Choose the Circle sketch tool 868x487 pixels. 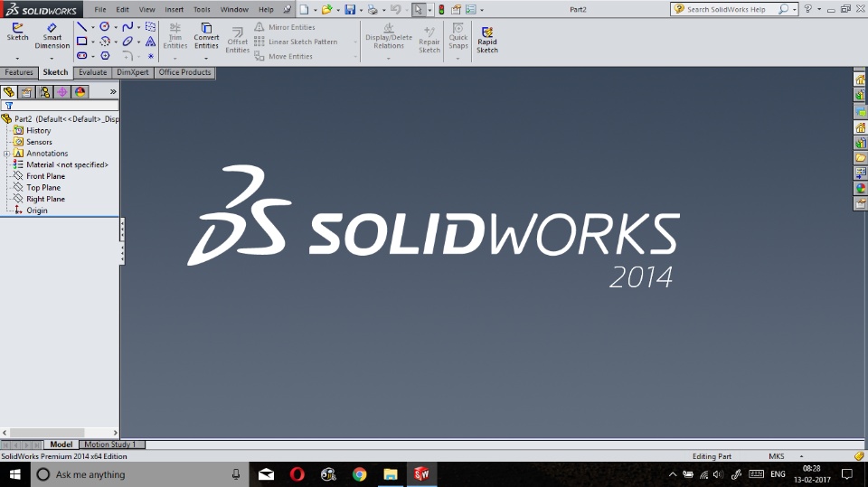104,26
